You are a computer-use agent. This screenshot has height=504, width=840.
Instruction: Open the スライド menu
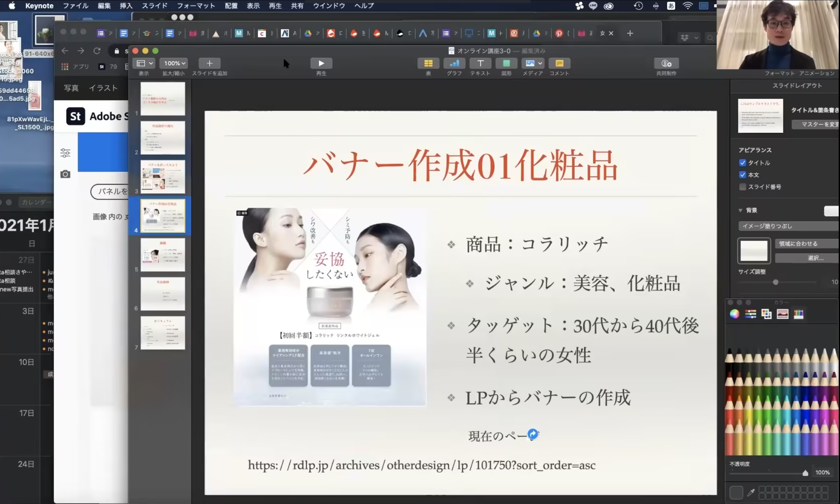[155, 6]
